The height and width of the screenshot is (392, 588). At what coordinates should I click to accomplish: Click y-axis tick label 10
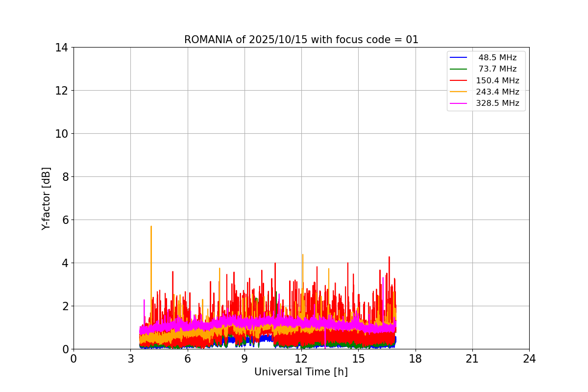coord(62,134)
